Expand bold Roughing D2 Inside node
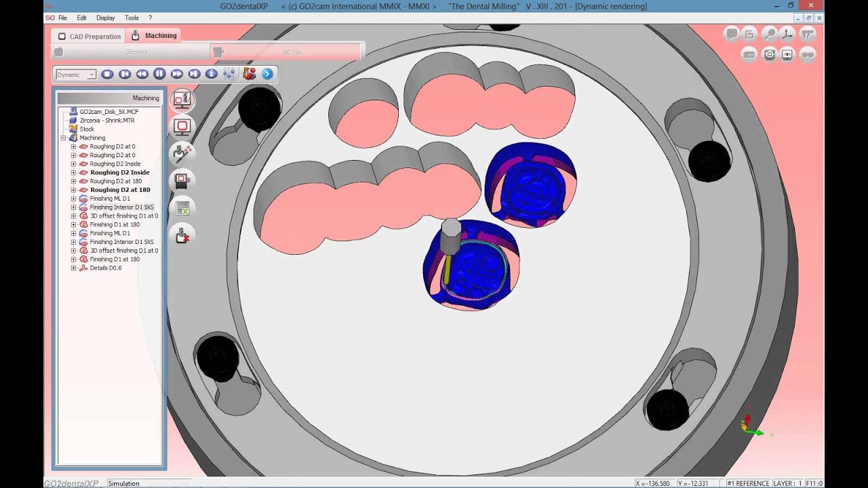Image resolution: width=868 pixels, height=488 pixels. pos(73,172)
